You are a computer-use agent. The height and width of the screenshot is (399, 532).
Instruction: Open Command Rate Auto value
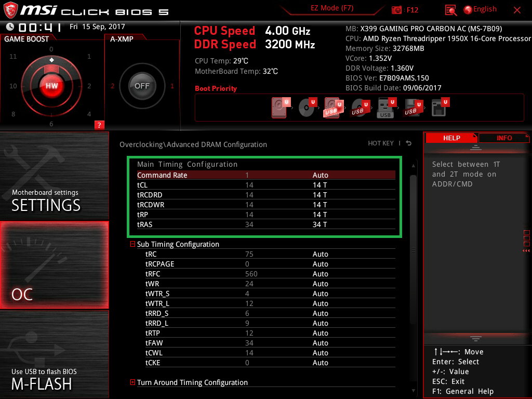pos(320,175)
